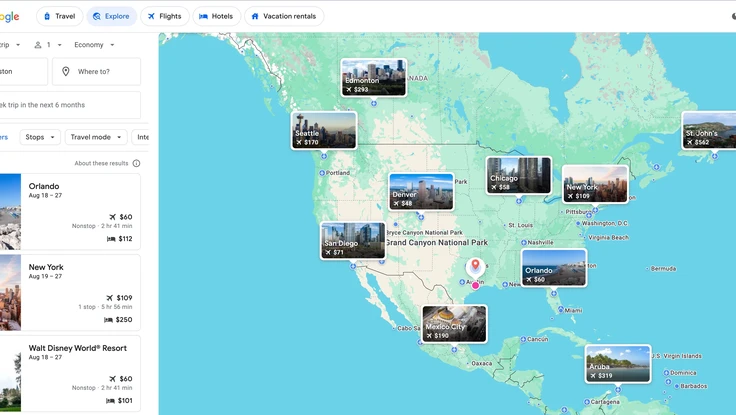The image size is (736, 415).
Task: Click the Walt Disney $101 hotel price
Action: [119, 400]
